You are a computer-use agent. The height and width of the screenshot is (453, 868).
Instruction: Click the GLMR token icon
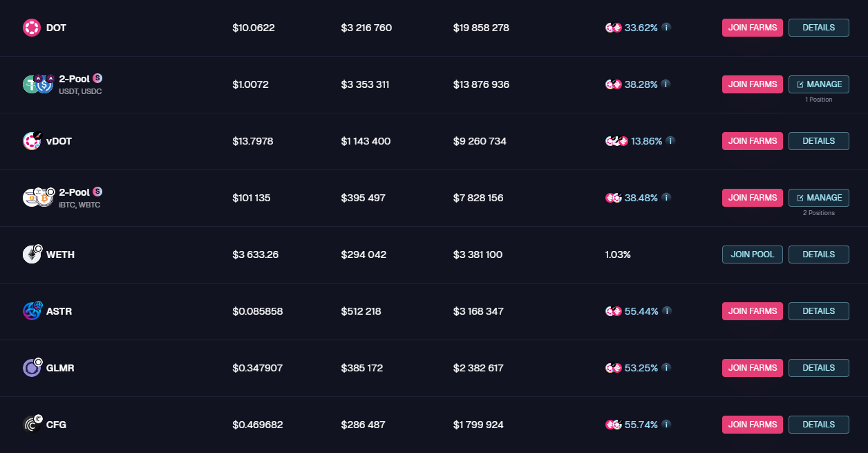(32, 368)
